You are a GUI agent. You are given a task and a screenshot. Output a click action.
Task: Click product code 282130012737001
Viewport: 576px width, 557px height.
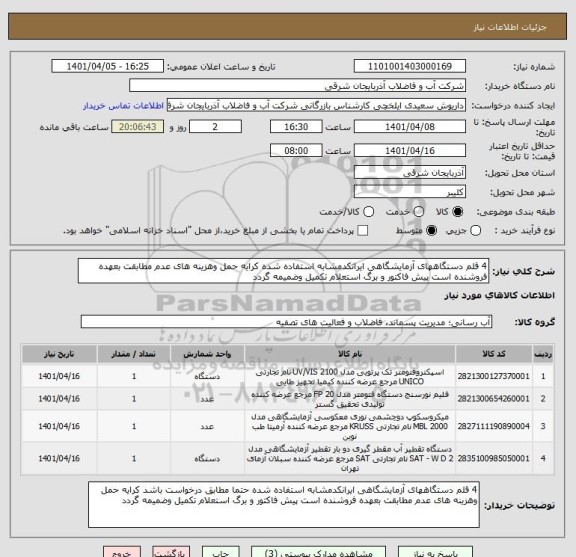pyautogui.click(x=493, y=377)
